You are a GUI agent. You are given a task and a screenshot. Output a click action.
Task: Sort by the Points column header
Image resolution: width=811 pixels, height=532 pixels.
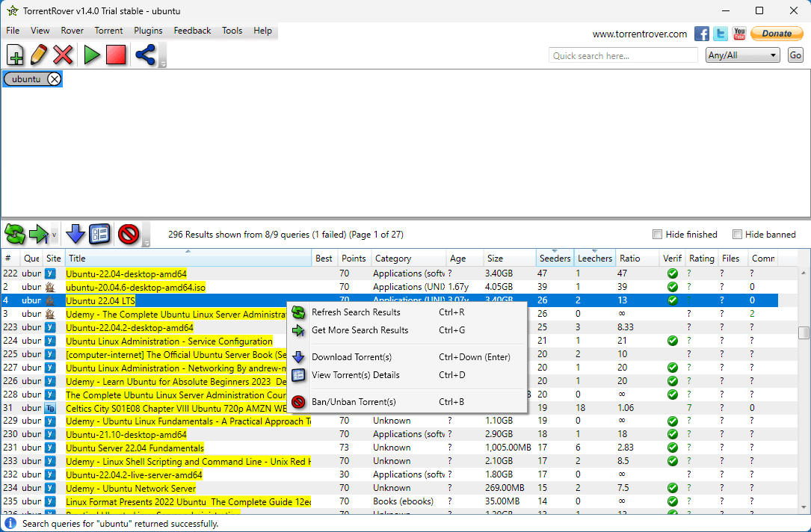(x=354, y=258)
